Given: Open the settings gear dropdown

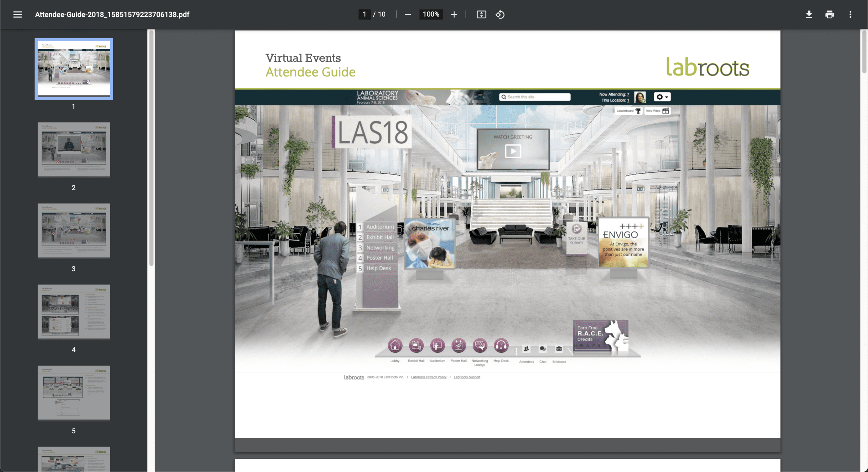Looking at the screenshot, I should (x=662, y=97).
